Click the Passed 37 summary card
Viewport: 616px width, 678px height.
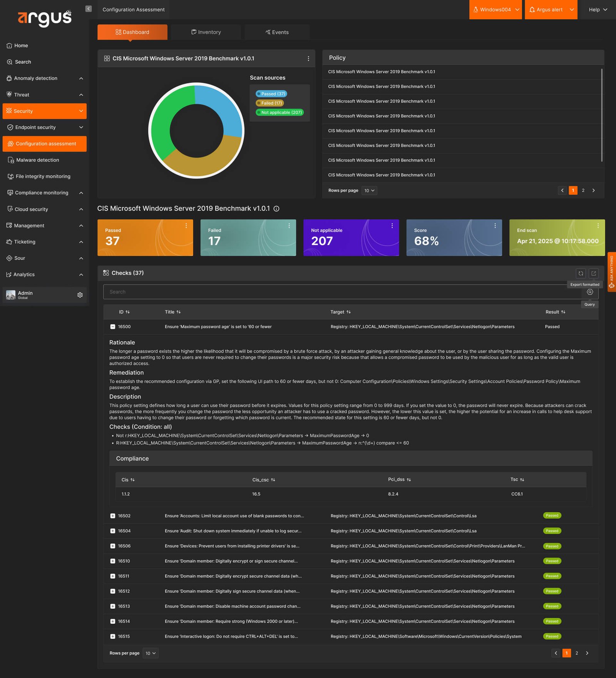[145, 237]
